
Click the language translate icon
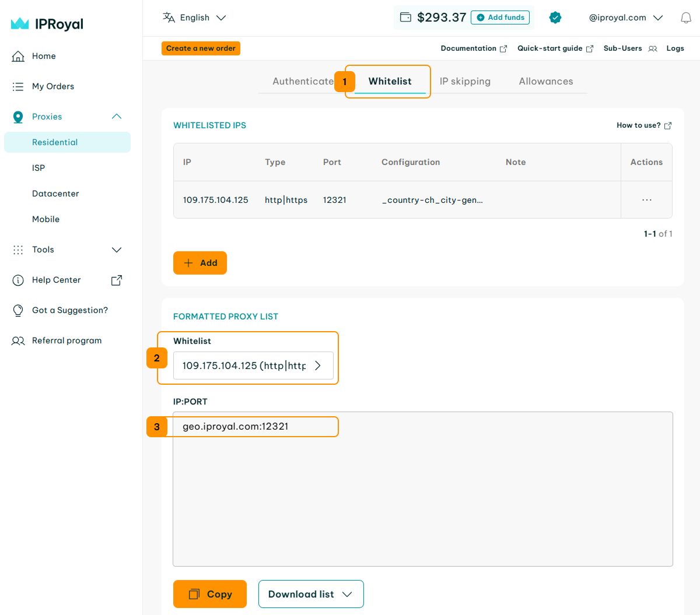[169, 17]
